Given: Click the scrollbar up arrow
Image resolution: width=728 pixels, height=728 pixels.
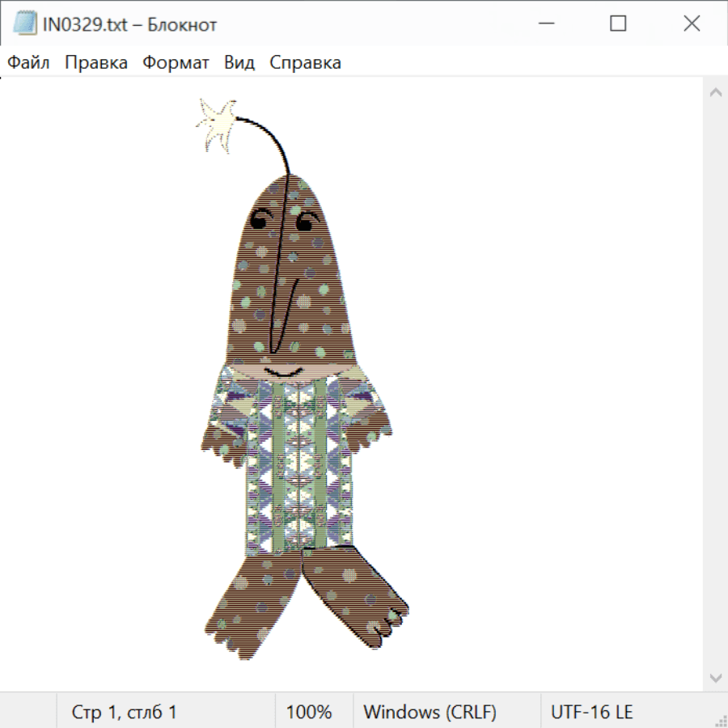Looking at the screenshot, I should [x=715, y=92].
